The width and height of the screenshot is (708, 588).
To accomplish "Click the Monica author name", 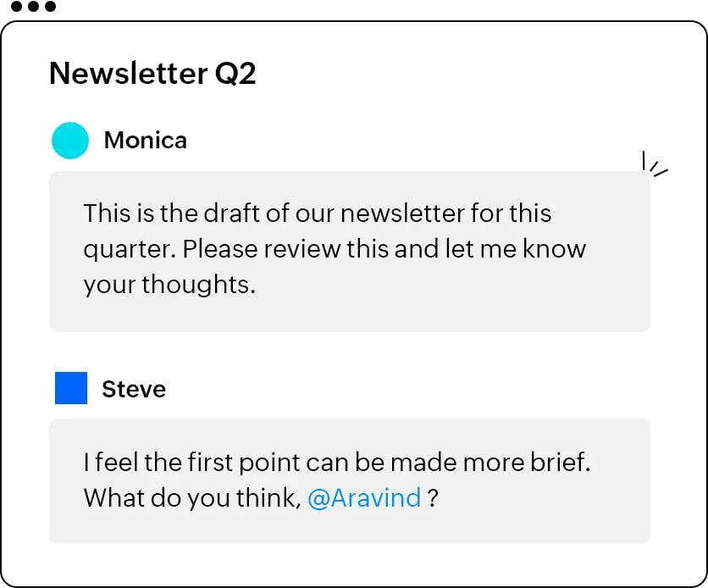I will pos(145,141).
